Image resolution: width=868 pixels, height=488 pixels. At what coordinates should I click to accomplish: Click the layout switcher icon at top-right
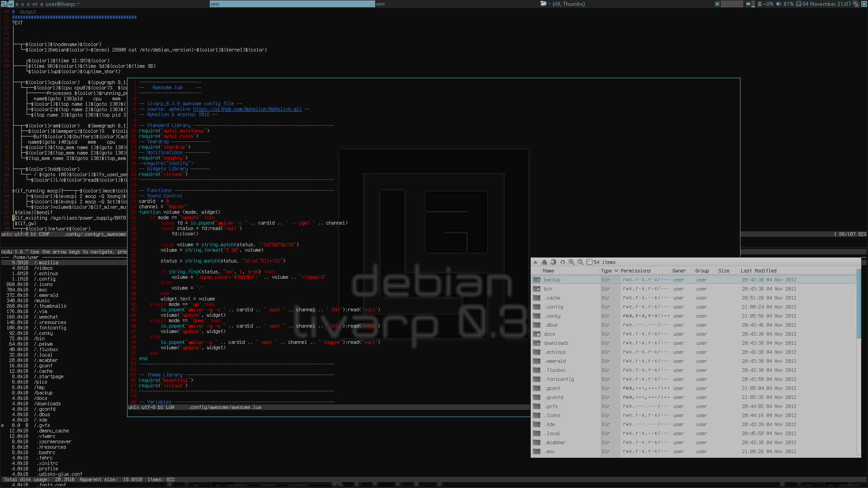(x=863, y=4)
